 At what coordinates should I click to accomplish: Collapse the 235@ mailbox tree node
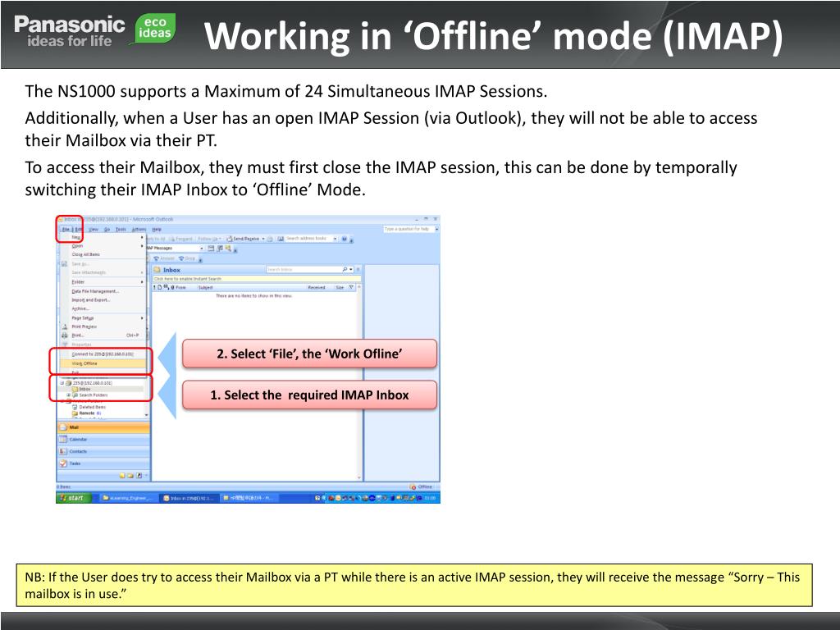click(x=62, y=383)
